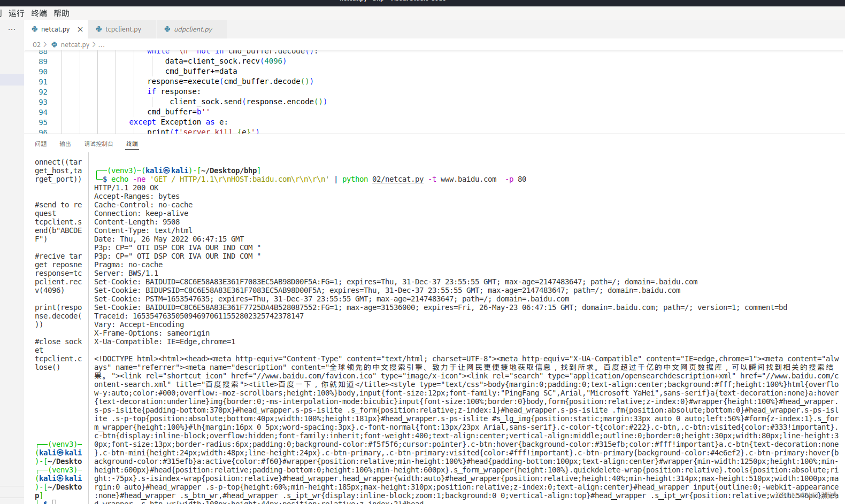The image size is (845, 504).
Task: Click the 'Server: BWS/1.1' terminal line
Action: click(x=126, y=273)
